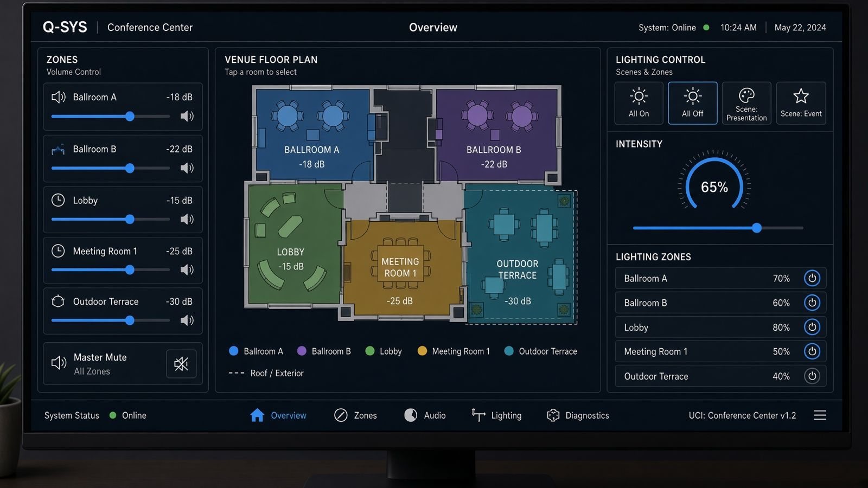Click the Outdoor Terrace volume slider handle

[x=130, y=320]
